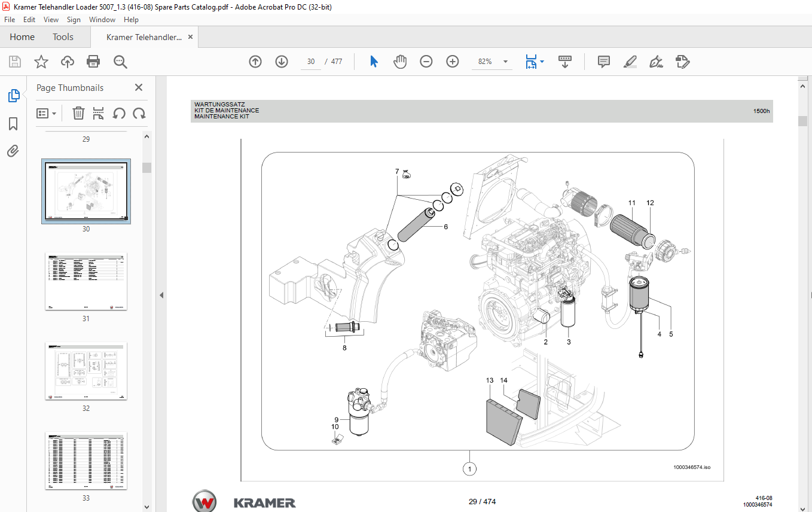The height and width of the screenshot is (512, 812).
Task: Delete selected page with trash icon
Action: click(78, 113)
